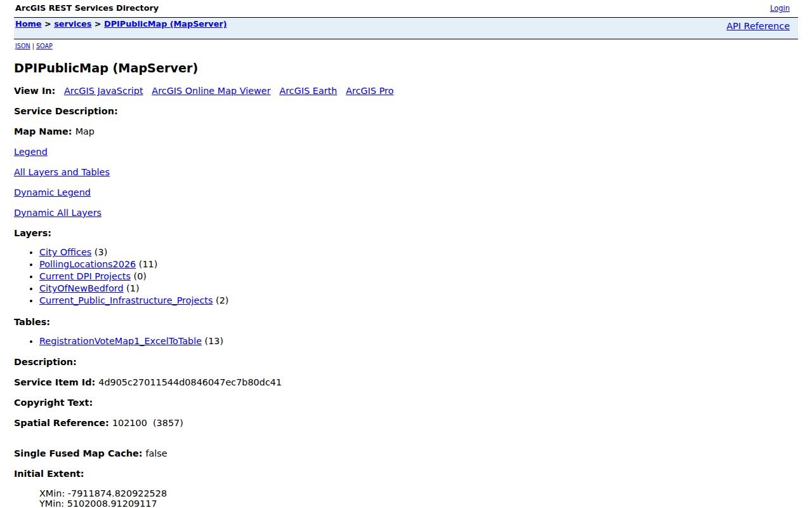812x508 pixels.
Task: Click DPIPublicMap (MapServer) breadcrumb
Action: click(x=166, y=24)
